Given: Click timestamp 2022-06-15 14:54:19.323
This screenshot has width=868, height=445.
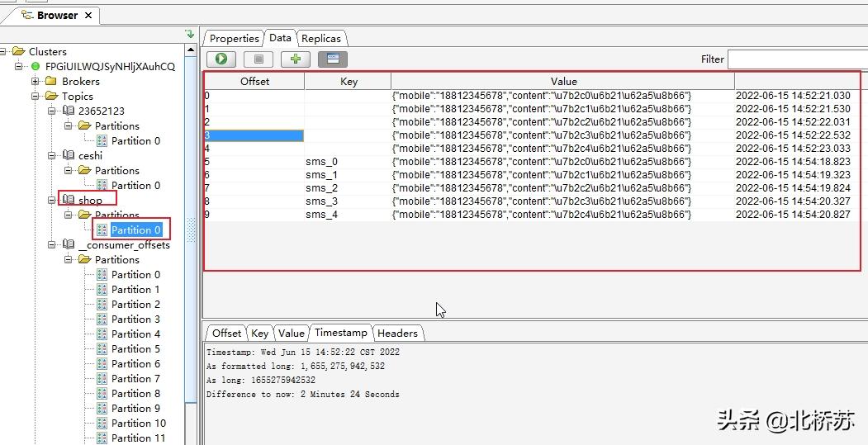Looking at the screenshot, I should 793,175.
